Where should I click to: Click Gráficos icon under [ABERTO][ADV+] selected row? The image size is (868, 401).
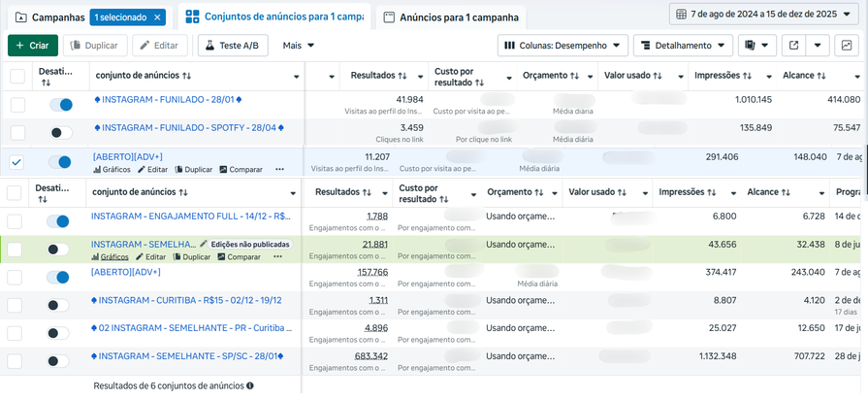coord(112,170)
